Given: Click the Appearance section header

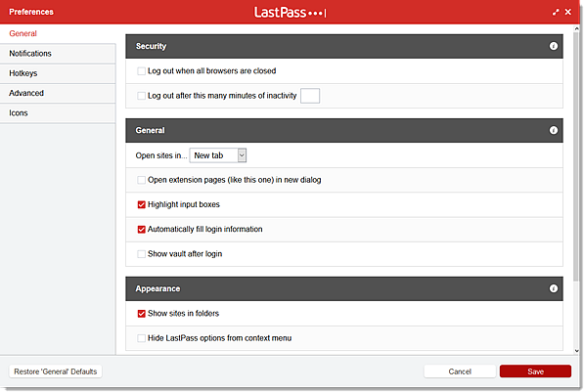Looking at the screenshot, I should [344, 288].
